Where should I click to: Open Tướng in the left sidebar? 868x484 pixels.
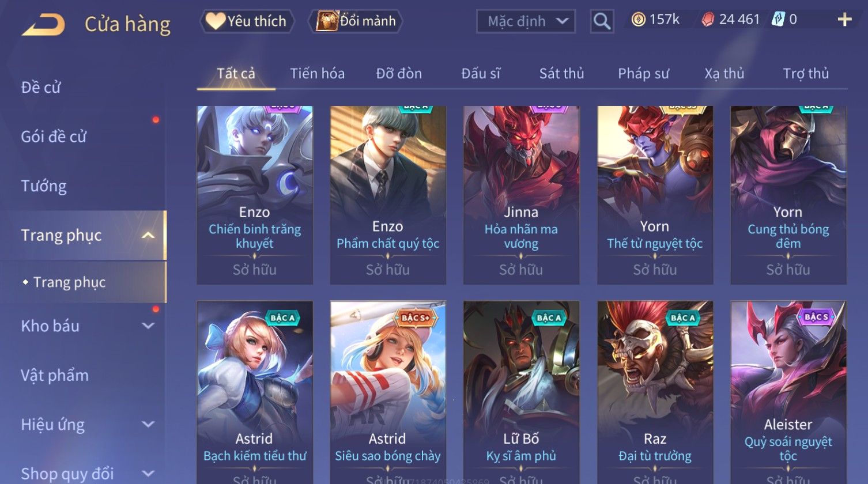coord(44,186)
